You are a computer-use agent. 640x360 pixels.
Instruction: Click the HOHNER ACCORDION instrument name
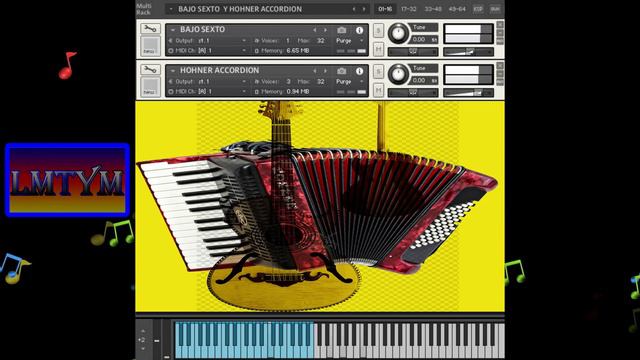pyautogui.click(x=220, y=70)
